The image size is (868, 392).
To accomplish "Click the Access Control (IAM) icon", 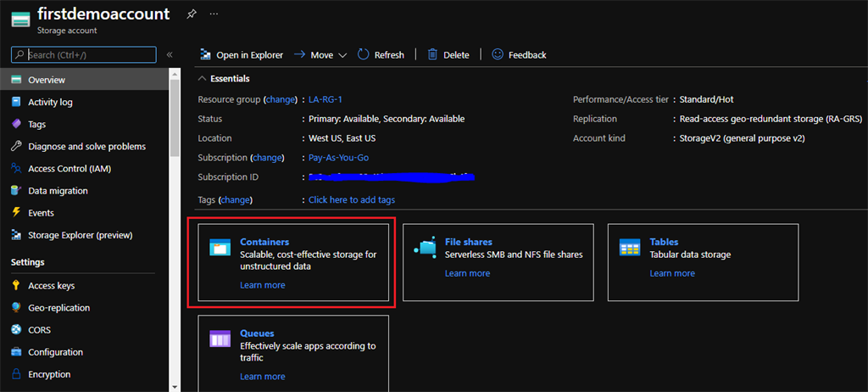I will coord(17,169).
